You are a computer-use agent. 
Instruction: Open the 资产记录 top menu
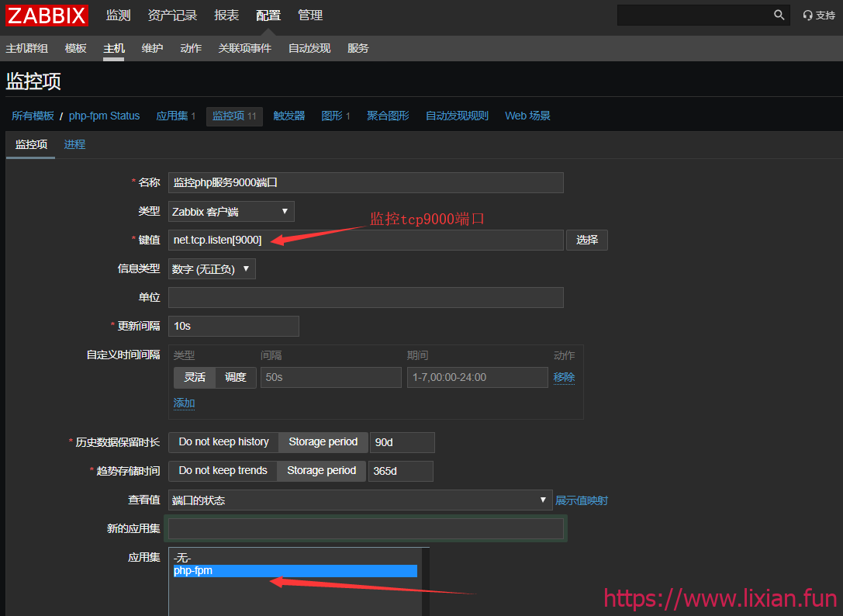(173, 15)
